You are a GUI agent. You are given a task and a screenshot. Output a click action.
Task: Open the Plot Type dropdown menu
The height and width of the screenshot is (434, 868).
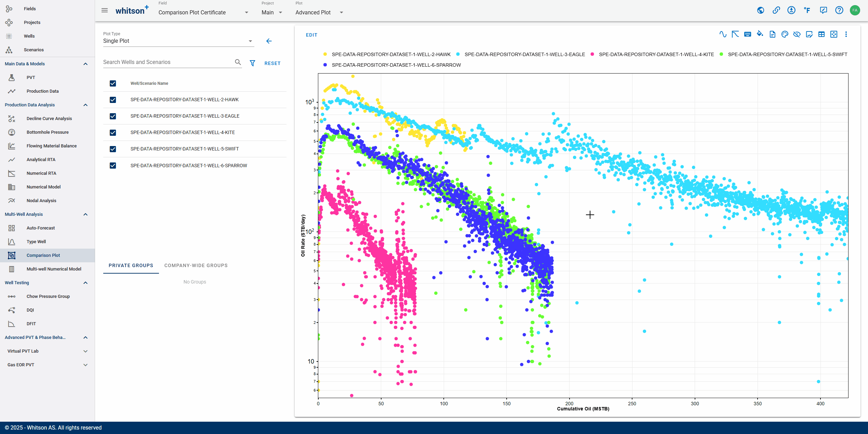point(249,41)
